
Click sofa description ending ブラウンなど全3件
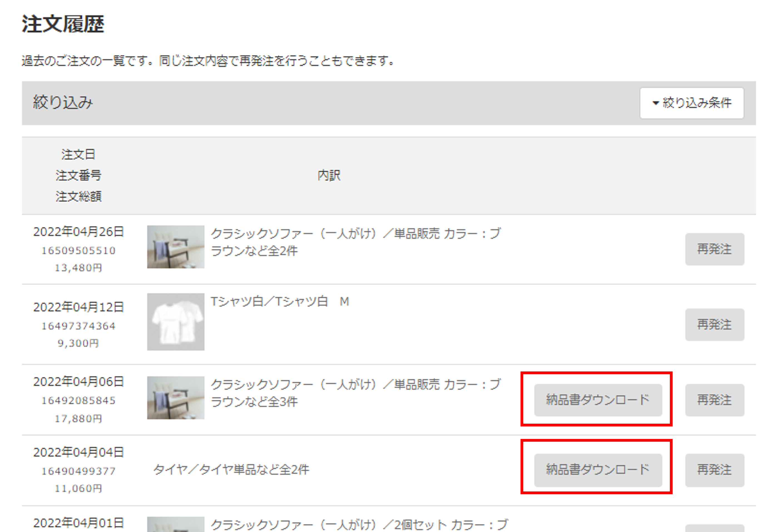point(356,393)
